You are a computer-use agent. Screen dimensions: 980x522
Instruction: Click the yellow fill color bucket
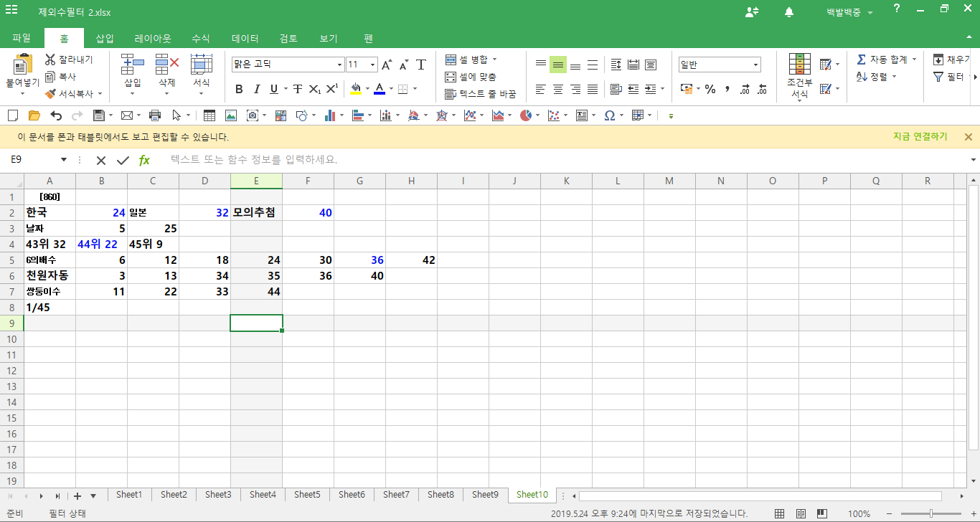point(356,89)
